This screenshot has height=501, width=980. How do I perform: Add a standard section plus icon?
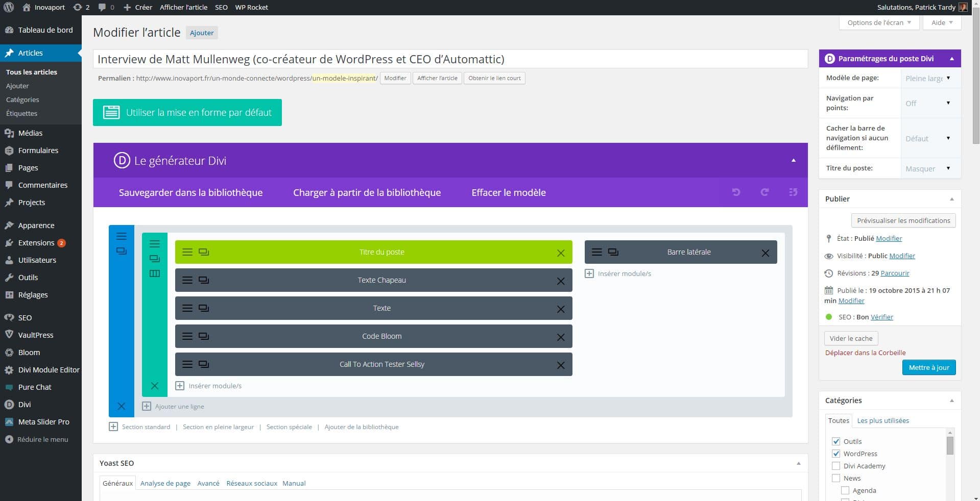[113, 427]
